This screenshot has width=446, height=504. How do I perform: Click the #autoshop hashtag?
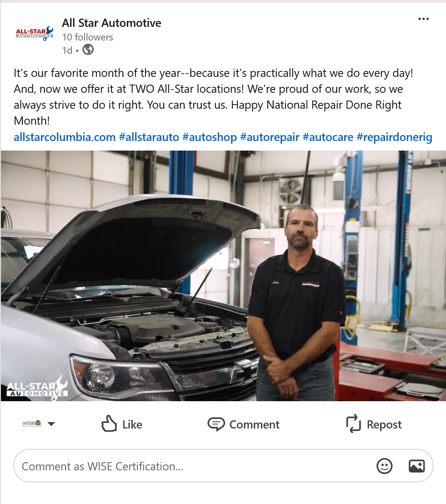[210, 137]
